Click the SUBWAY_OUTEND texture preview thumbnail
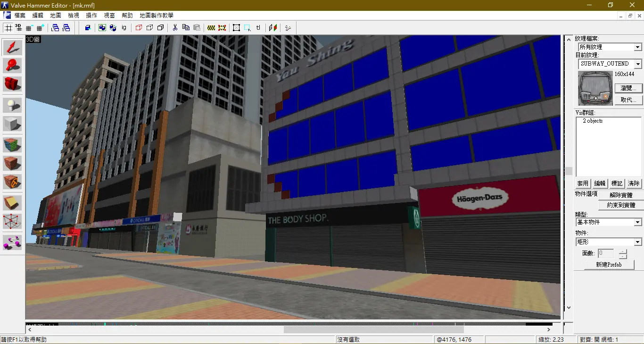644x344 pixels. (x=595, y=88)
